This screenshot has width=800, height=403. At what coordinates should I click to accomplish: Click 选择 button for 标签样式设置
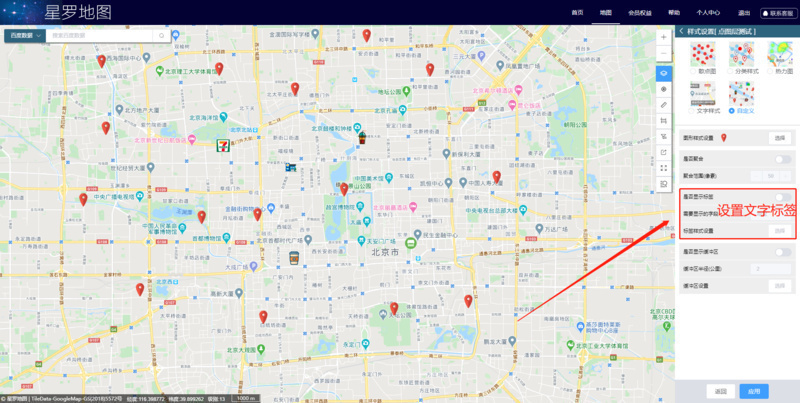tap(780, 231)
